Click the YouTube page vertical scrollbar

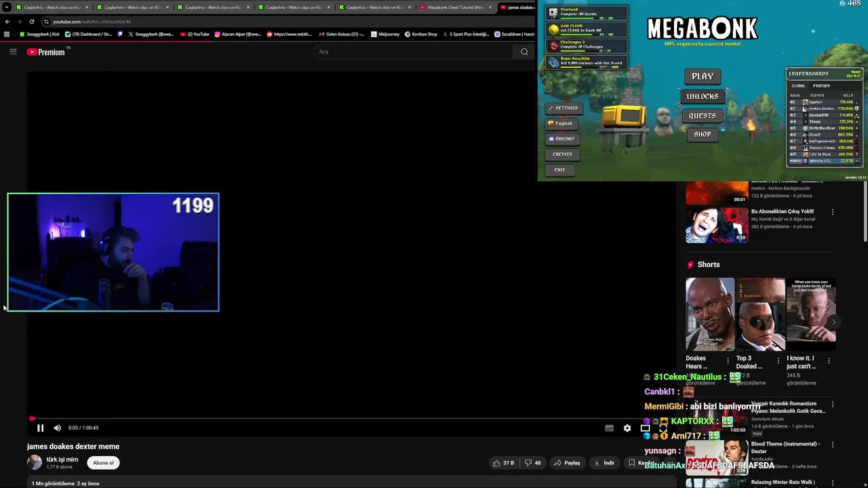(x=865, y=210)
